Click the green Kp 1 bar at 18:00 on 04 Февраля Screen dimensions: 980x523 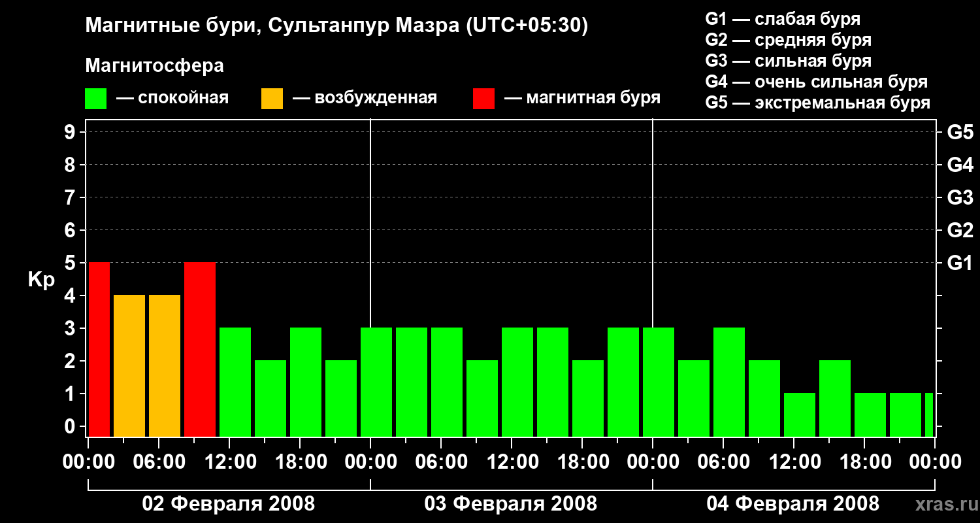click(x=870, y=414)
